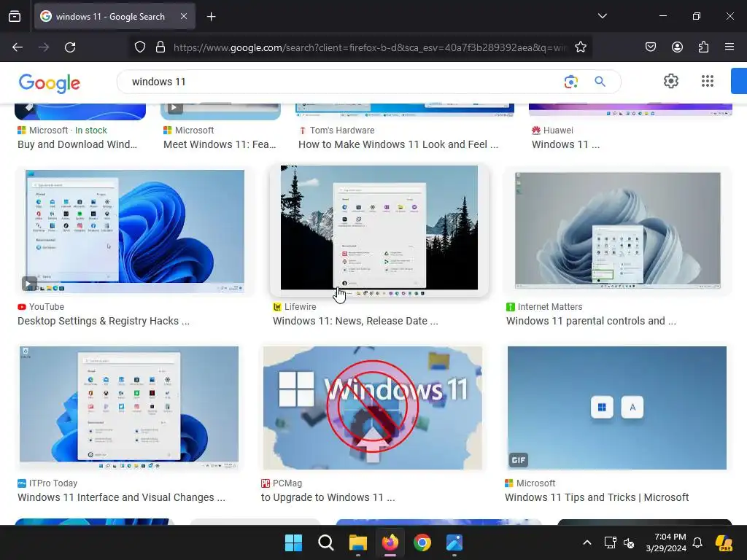Screen dimensions: 747x560
Task: Open Google quick settings gear
Action: coord(671,82)
